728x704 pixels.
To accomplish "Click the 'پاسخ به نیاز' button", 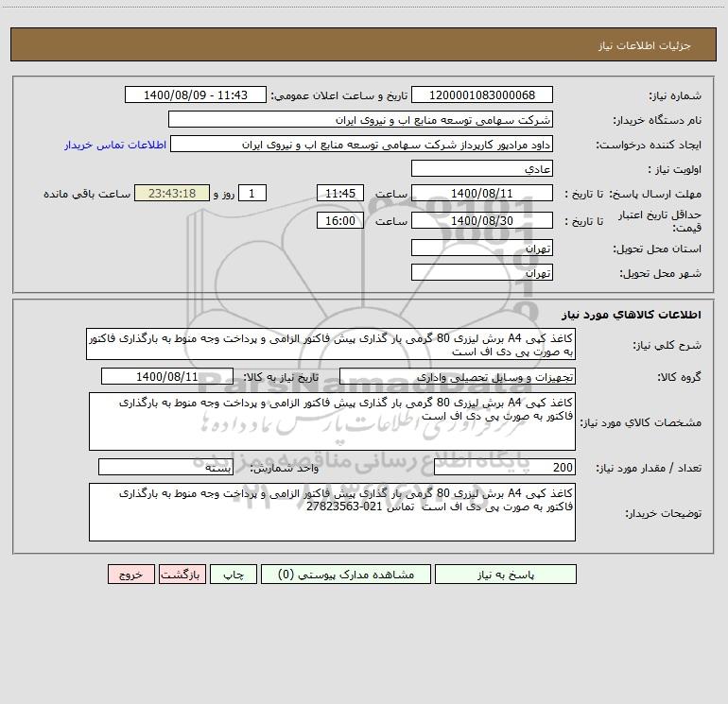I will click(x=505, y=574).
